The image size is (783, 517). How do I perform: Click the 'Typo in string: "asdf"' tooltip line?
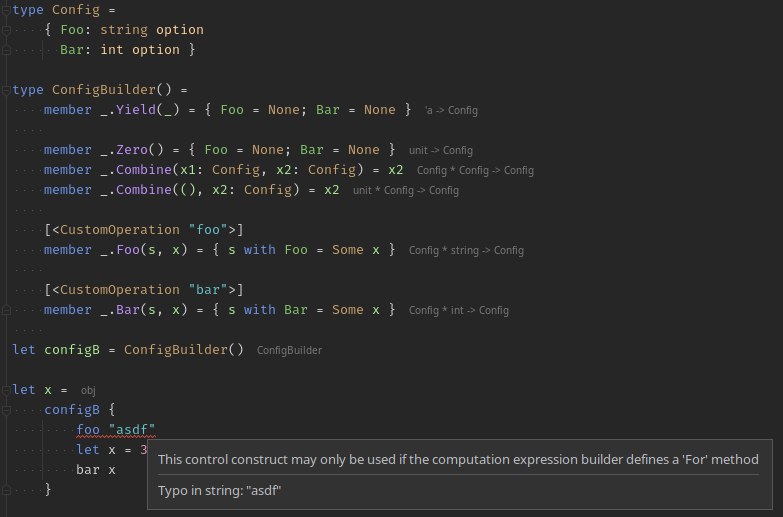[219, 491]
